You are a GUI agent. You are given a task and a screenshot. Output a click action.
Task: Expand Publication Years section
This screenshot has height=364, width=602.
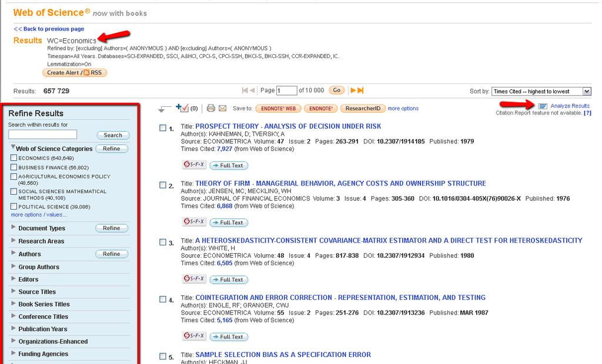[x=14, y=328]
